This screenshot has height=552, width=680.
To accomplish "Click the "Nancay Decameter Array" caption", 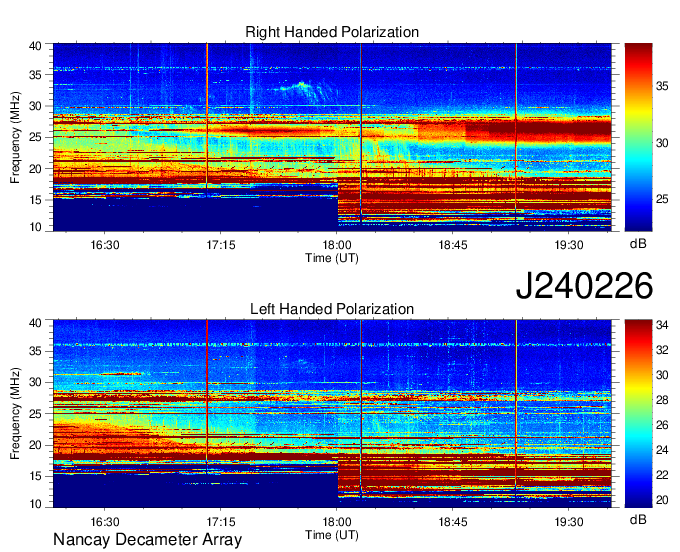I will [147, 540].
